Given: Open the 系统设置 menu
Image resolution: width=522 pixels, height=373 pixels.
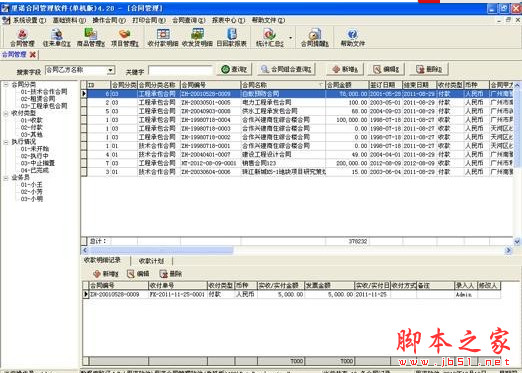Looking at the screenshot, I should coord(29,20).
